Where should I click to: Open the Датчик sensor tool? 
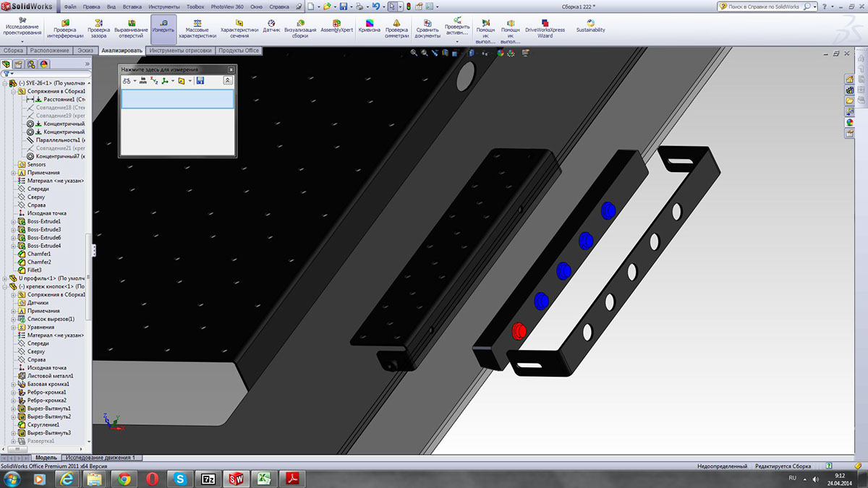click(271, 29)
